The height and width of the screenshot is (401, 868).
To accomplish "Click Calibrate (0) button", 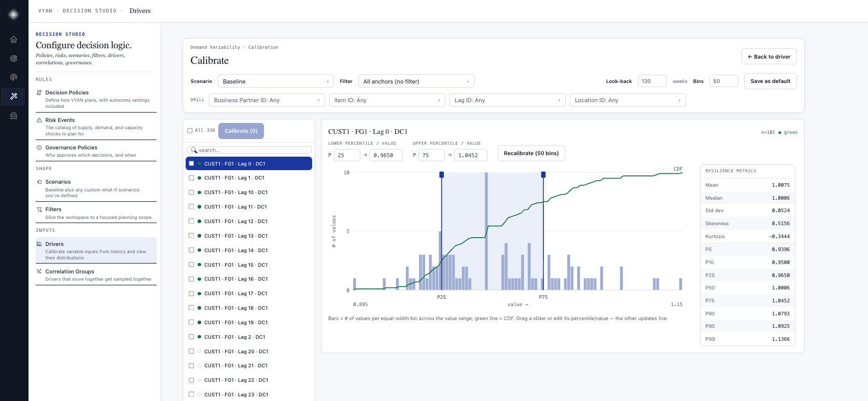I will pos(241,131).
